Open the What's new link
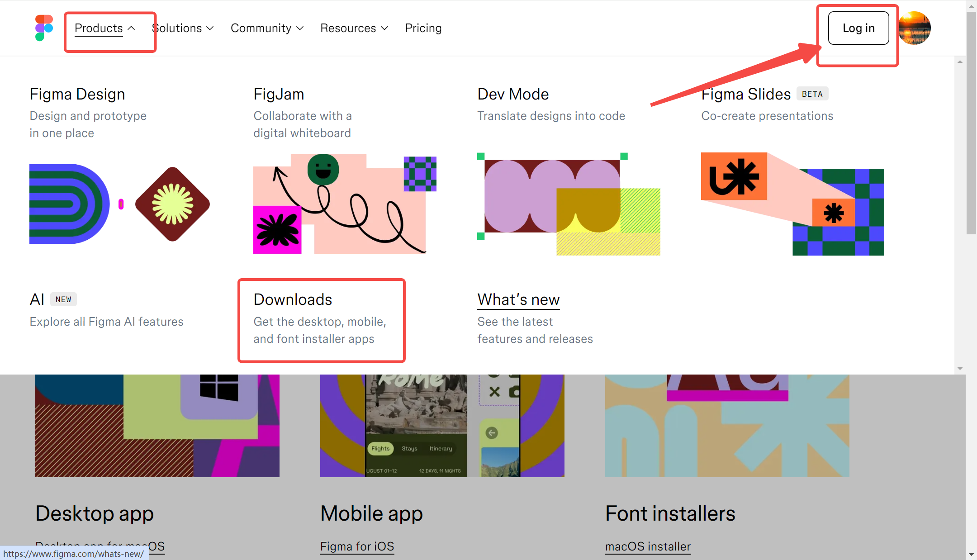 pos(518,299)
